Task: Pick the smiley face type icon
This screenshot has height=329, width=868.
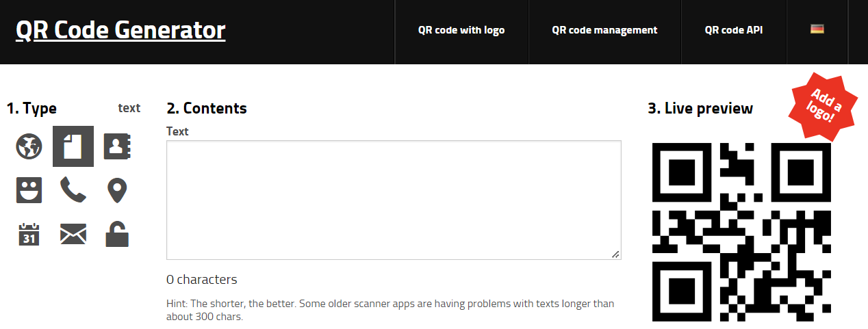Action: [x=29, y=190]
